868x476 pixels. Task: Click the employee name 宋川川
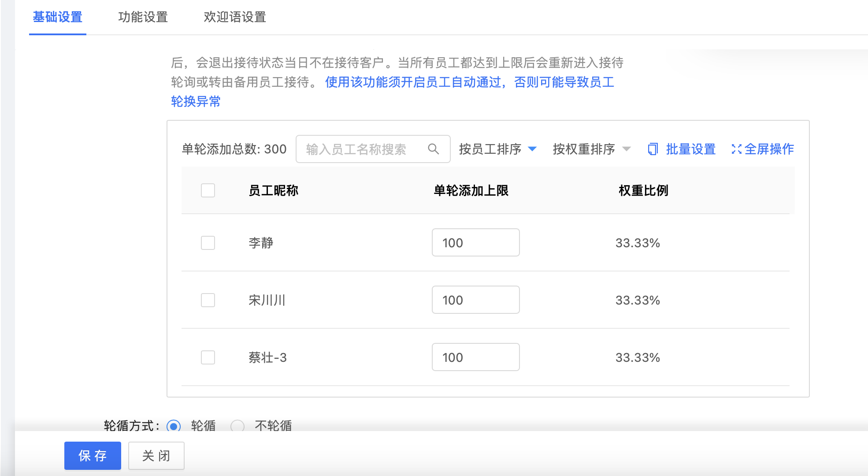click(x=267, y=300)
